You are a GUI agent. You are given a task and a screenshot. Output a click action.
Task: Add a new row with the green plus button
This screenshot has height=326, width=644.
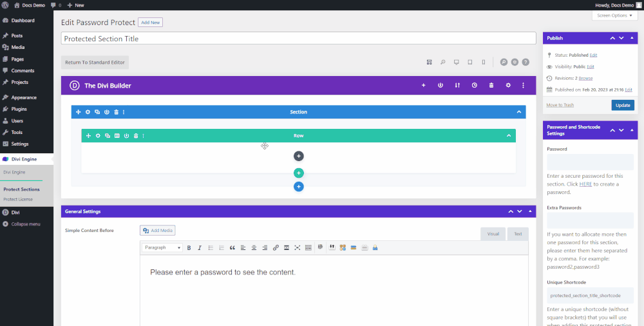tap(298, 173)
